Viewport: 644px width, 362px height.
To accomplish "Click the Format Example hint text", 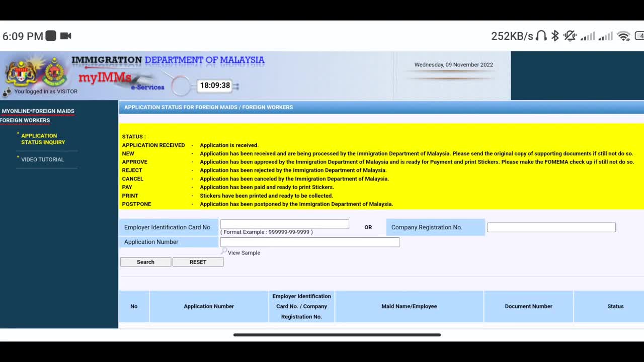I will click(x=267, y=232).
